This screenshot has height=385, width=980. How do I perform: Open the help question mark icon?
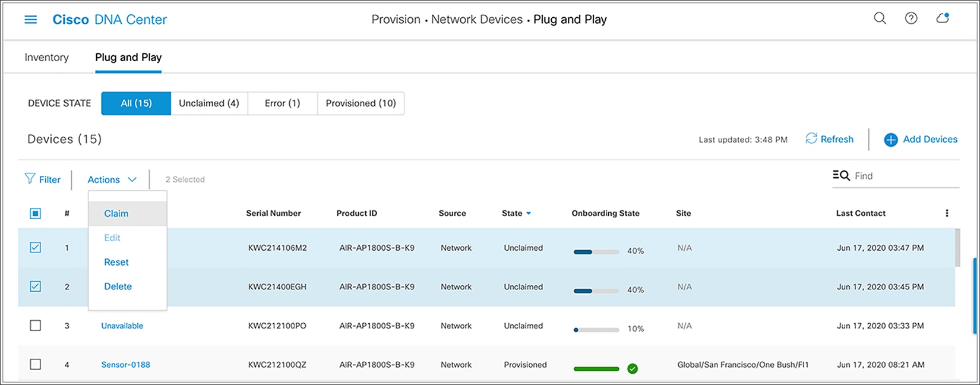click(x=911, y=18)
